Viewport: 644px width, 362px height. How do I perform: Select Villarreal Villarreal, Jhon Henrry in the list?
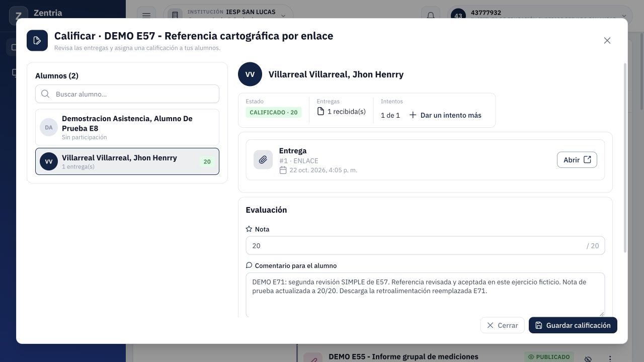click(127, 161)
